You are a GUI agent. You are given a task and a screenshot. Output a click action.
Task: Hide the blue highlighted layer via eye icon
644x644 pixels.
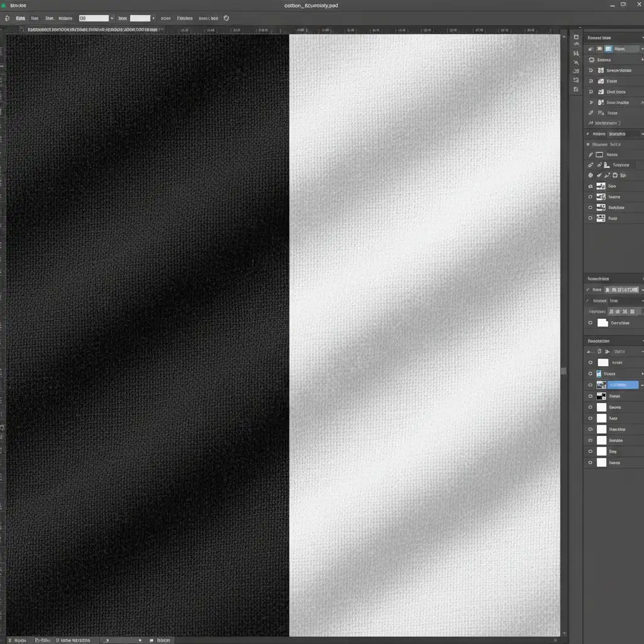tap(590, 385)
